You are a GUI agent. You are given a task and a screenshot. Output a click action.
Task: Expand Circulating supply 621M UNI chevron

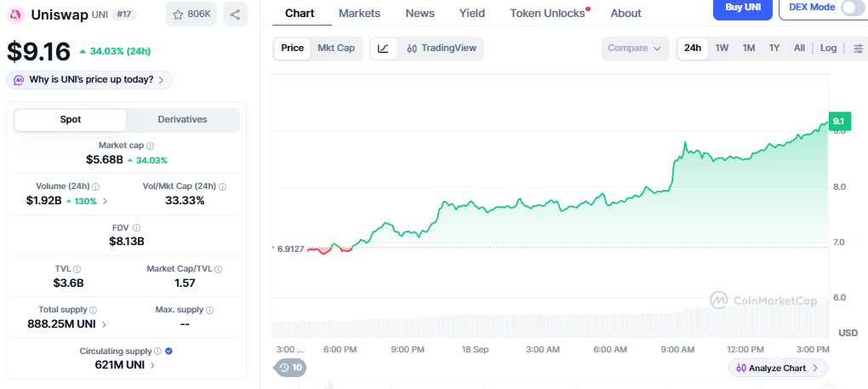152,365
